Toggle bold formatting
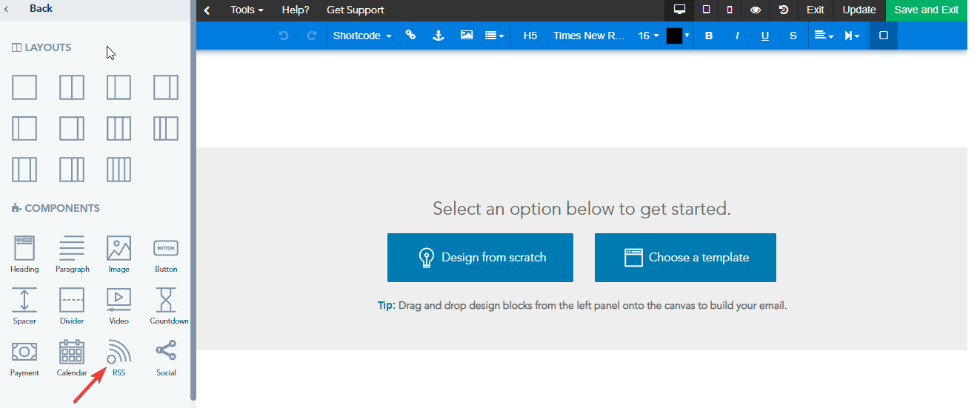The width and height of the screenshot is (980, 408). [x=709, y=36]
